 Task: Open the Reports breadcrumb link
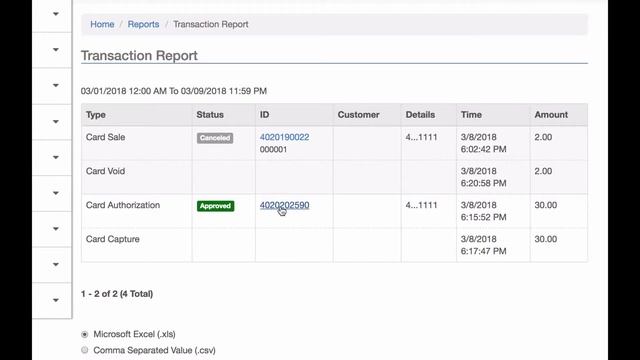(x=143, y=24)
